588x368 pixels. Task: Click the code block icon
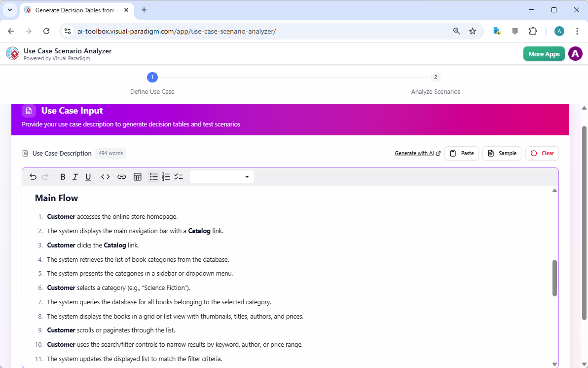click(105, 176)
